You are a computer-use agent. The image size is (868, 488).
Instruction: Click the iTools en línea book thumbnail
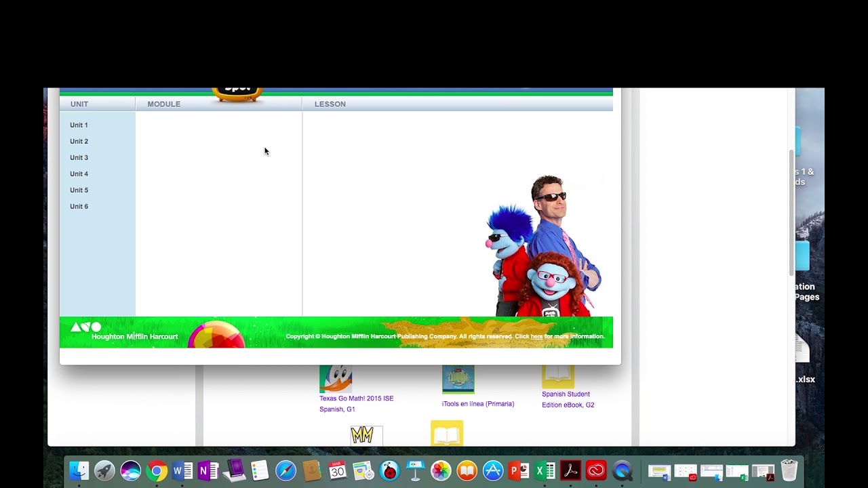(458, 380)
